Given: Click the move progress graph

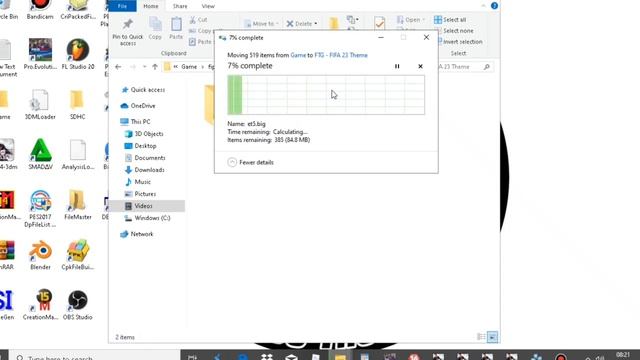Looking at the screenshot, I should coord(326,95).
